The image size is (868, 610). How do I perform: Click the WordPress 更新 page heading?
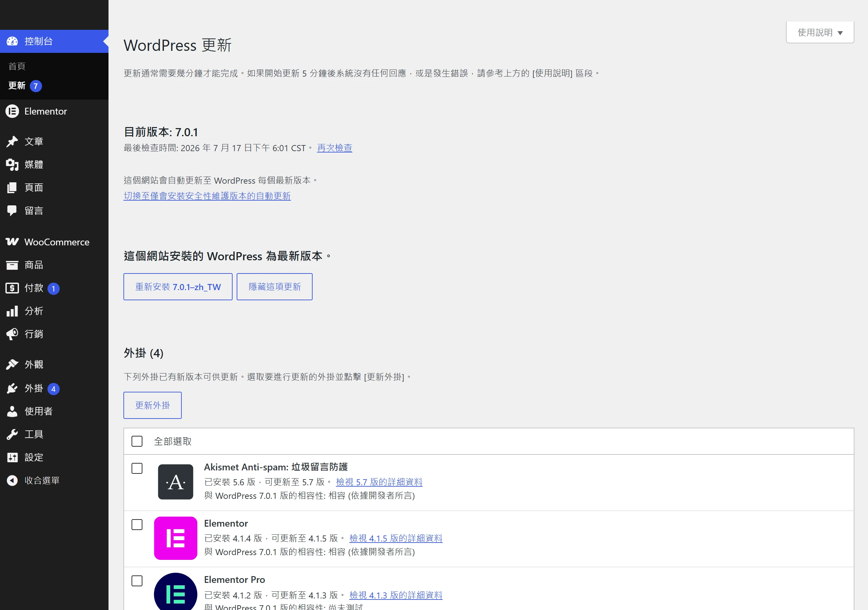coord(178,45)
